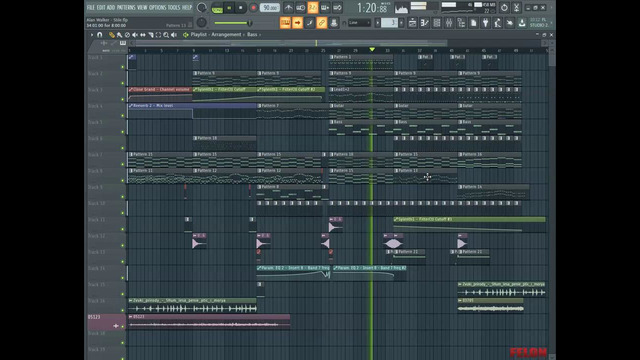Image resolution: width=640 pixels, height=360 pixels.
Task: Select the playlist select tool
Action: (158, 35)
